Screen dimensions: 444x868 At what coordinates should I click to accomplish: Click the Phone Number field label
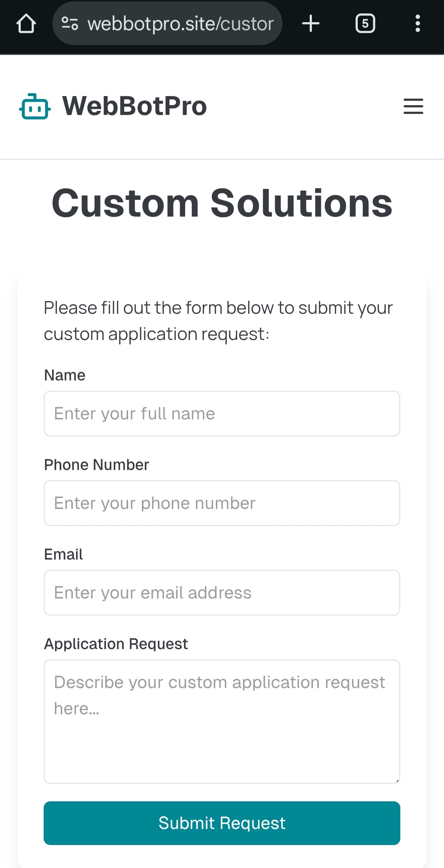coord(96,465)
